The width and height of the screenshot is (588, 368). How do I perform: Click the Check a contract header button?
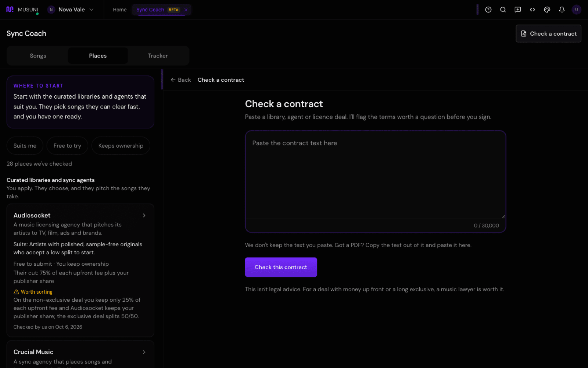[548, 33]
